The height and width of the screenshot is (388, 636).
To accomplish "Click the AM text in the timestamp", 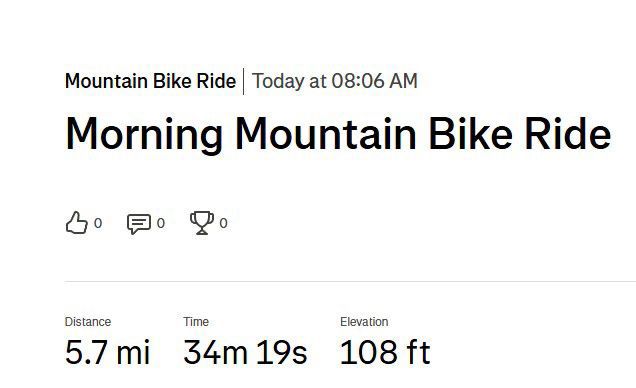I will point(403,81).
